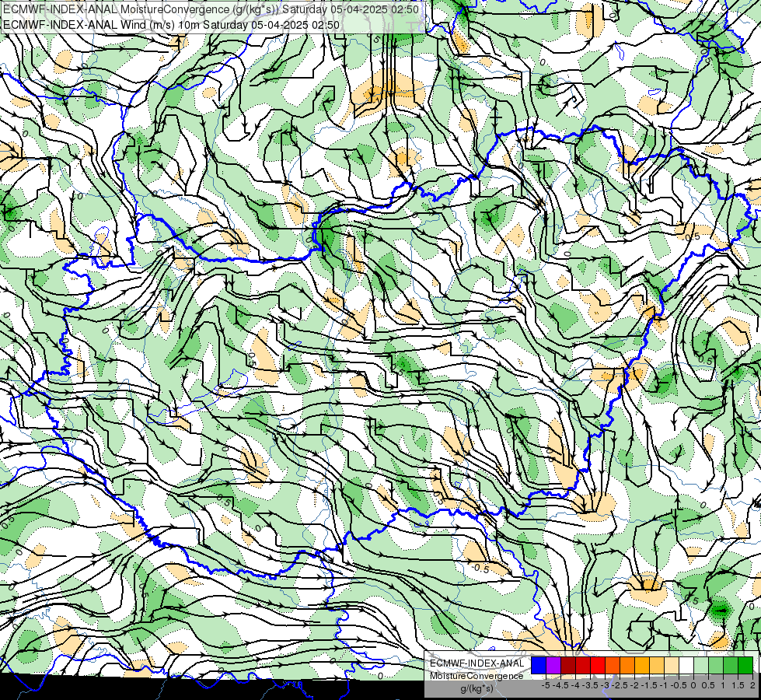The image size is (761, 700).
Task: Click the legend label ECMWF-INDEX-ANAL
Action: pyautogui.click(x=477, y=663)
